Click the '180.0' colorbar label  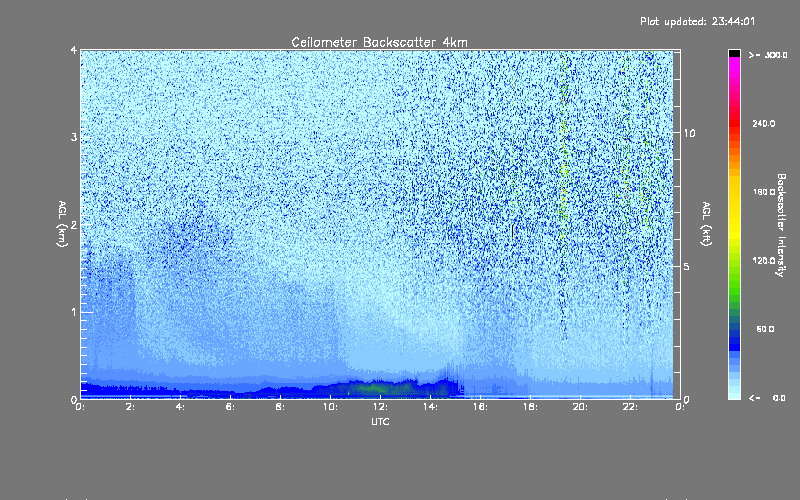pos(764,192)
